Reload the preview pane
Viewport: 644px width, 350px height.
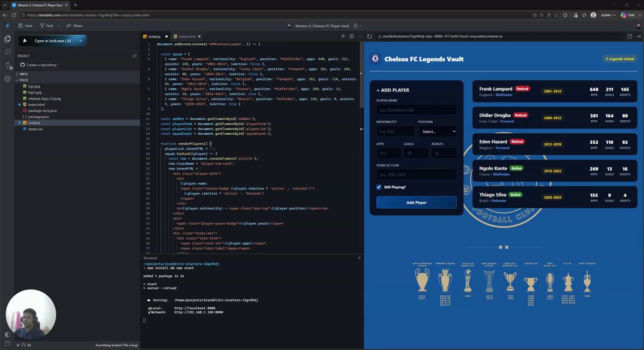(369, 36)
